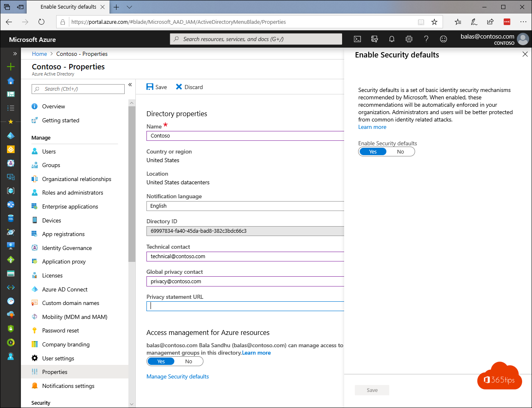Open portal settings gear icon
532x408 pixels.
(409, 39)
